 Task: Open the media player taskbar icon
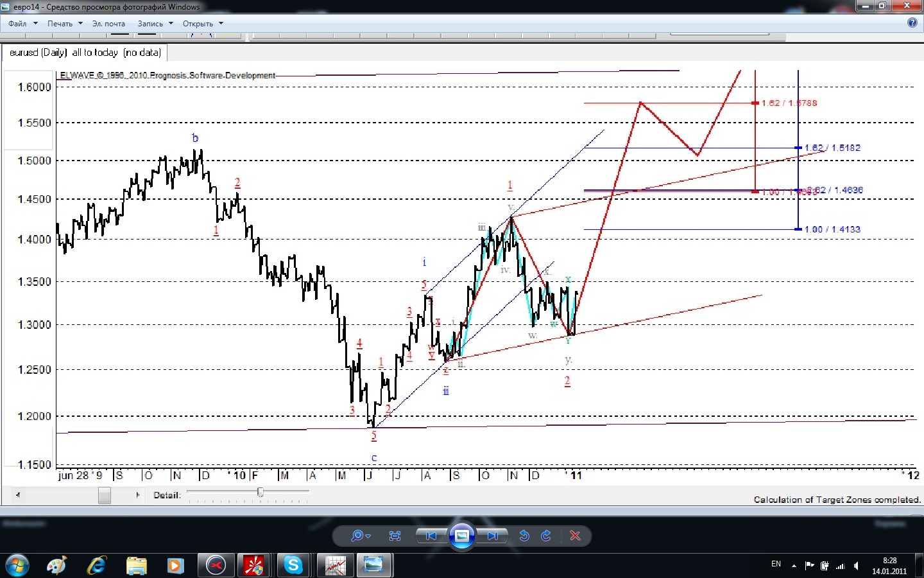pyautogui.click(x=175, y=566)
